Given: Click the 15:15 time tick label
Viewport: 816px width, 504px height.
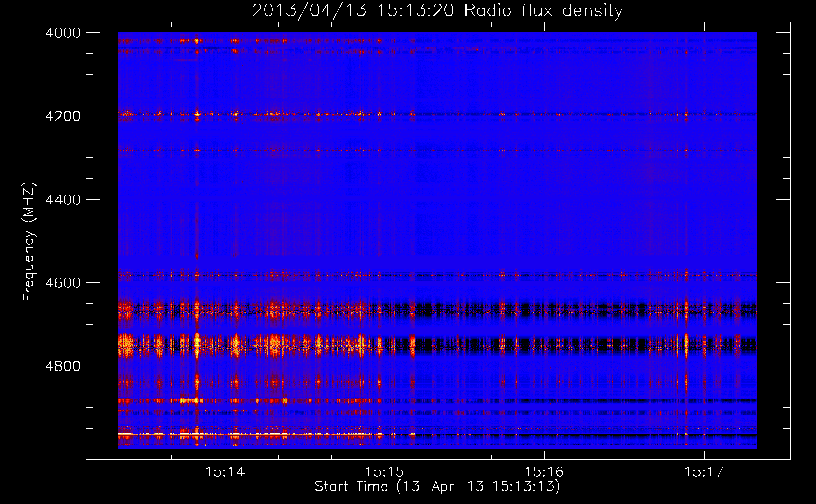Looking at the screenshot, I should tap(385, 472).
